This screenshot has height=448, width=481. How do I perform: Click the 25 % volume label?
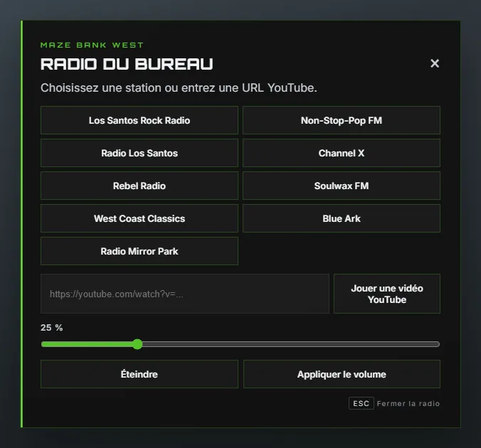51,328
